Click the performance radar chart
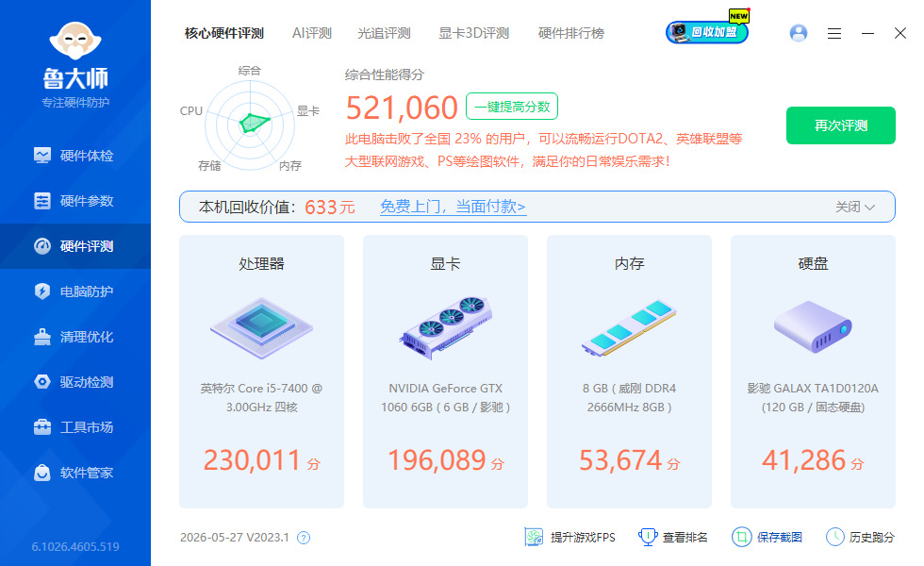The height and width of the screenshot is (566, 924). point(250,125)
